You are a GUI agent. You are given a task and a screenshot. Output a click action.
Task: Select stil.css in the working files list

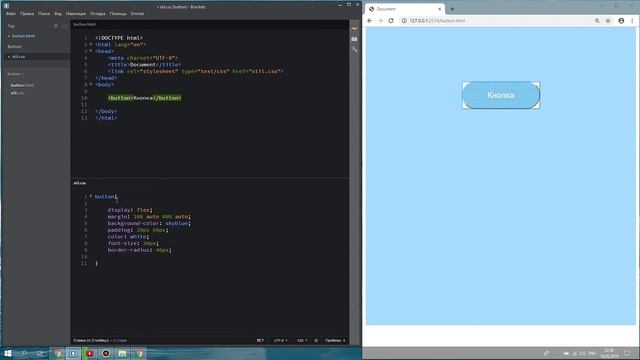(x=18, y=56)
